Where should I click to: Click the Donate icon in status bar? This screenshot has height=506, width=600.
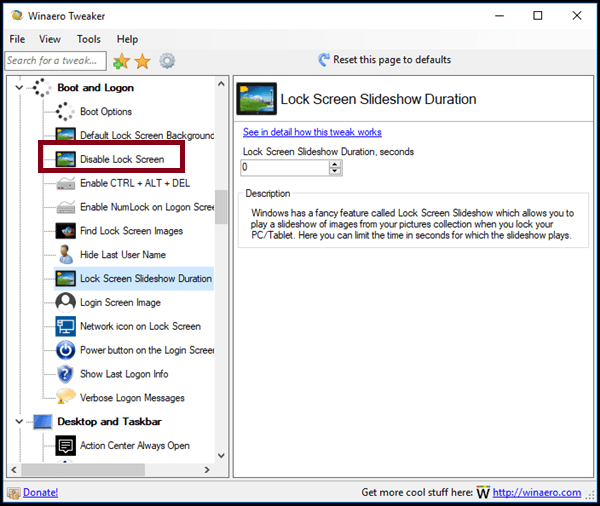[x=14, y=493]
